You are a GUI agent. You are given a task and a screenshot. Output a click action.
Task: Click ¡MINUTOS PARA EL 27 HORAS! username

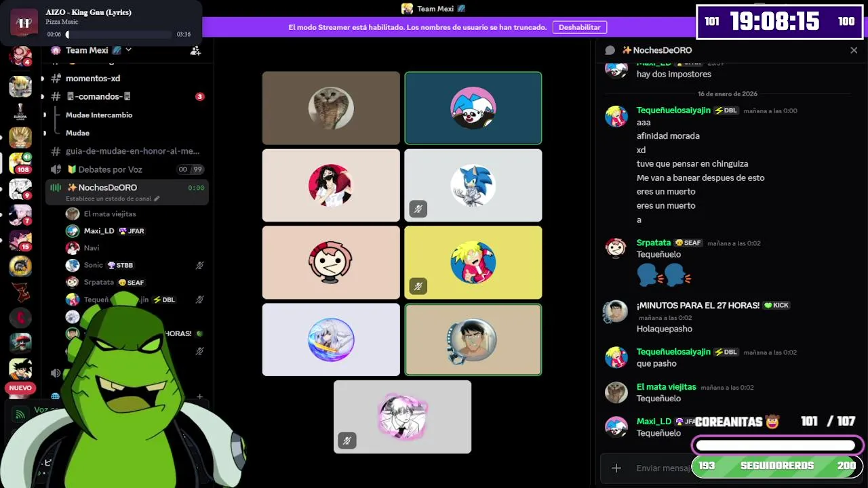coord(698,306)
